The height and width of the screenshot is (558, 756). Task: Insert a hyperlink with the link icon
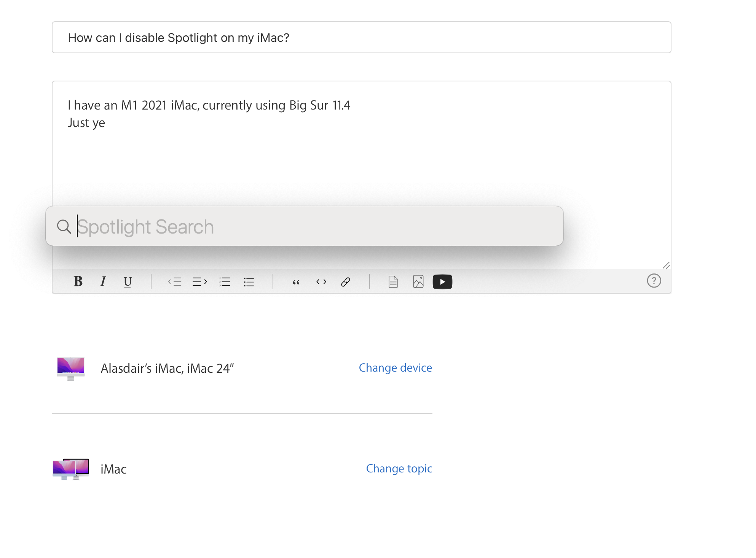tap(346, 282)
